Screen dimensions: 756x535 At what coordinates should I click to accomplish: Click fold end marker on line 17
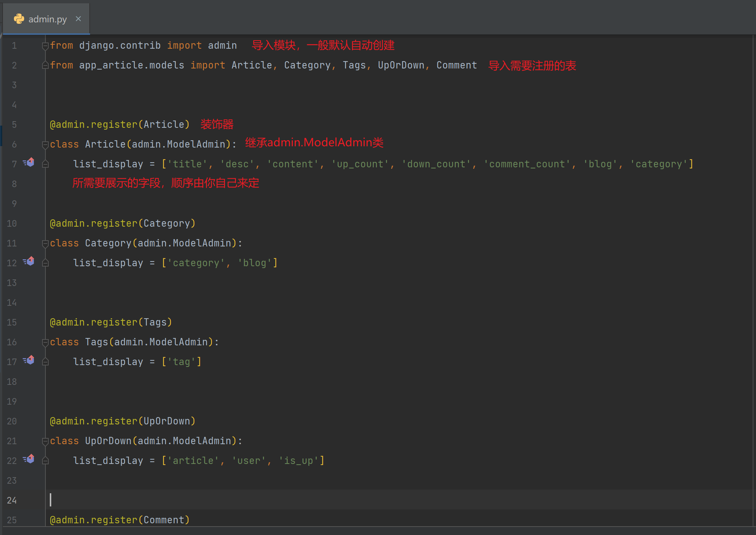click(x=45, y=362)
